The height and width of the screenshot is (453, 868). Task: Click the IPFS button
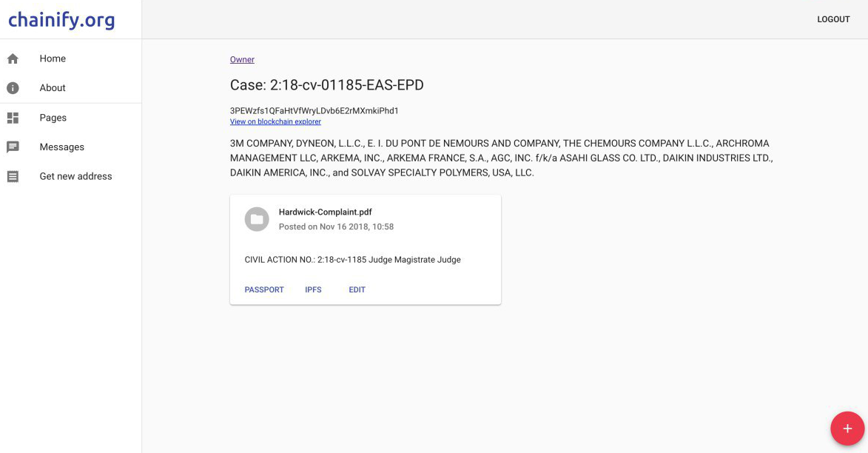(x=313, y=289)
